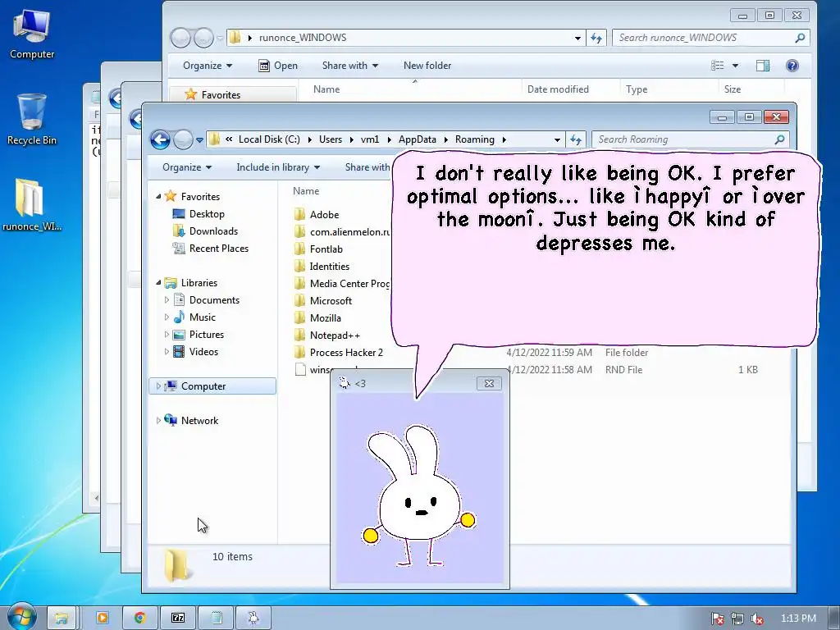This screenshot has height=630, width=840.
Task: Click the clock showing 1:13 PM
Action: click(798, 619)
